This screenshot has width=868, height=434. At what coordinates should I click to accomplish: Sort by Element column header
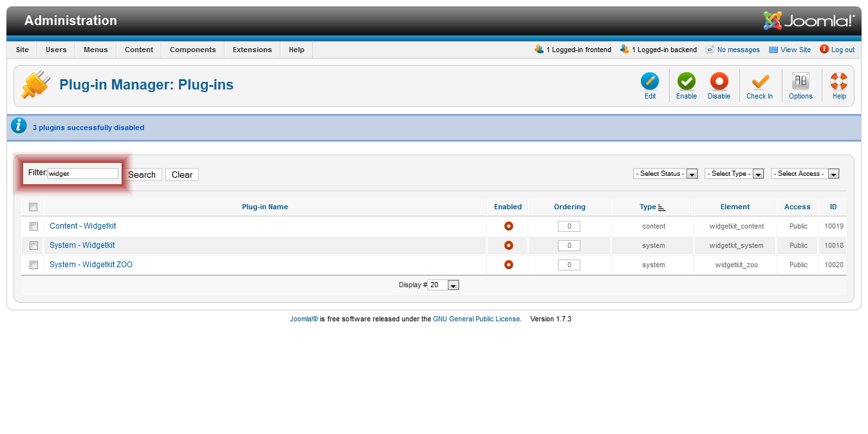735,207
